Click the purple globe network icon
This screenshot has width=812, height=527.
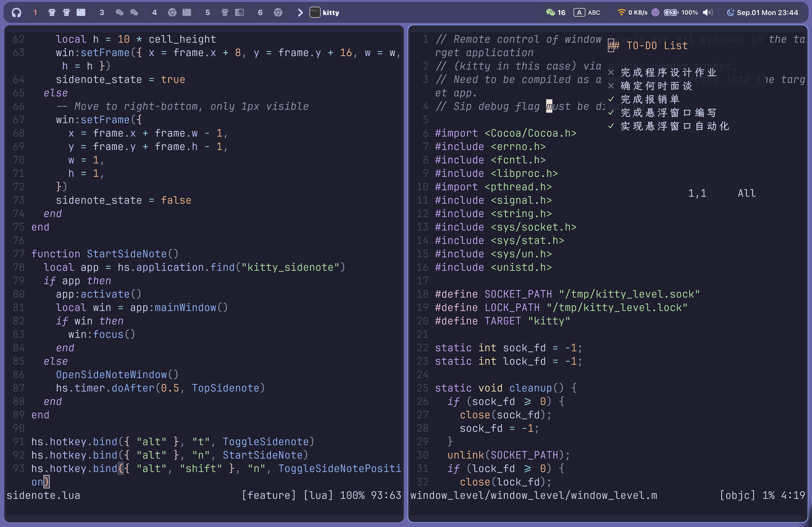[655, 13]
